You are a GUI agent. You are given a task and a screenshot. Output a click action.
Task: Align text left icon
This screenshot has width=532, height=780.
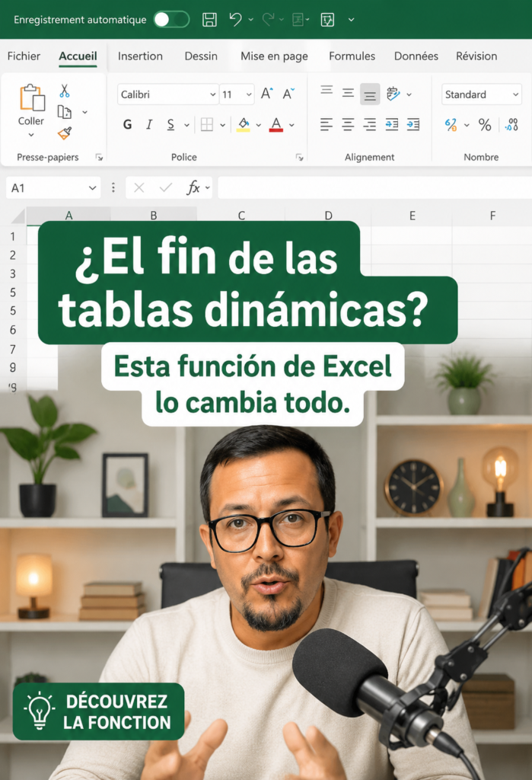327,124
